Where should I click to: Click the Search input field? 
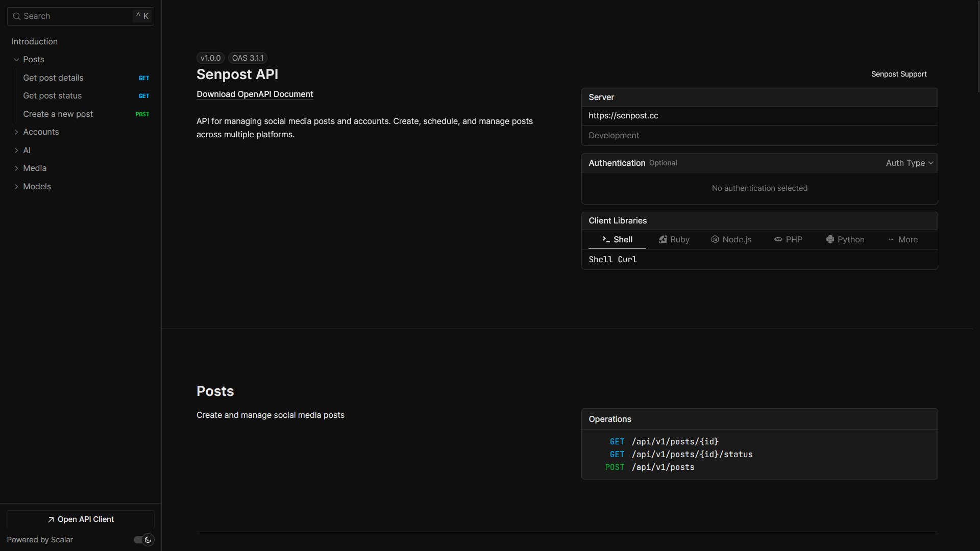click(77, 16)
